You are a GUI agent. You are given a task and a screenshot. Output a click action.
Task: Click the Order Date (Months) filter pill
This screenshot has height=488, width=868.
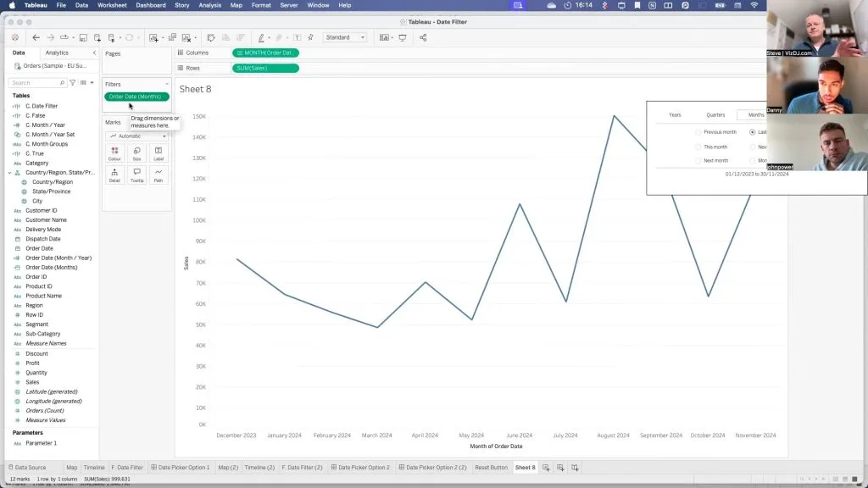tap(136, 97)
